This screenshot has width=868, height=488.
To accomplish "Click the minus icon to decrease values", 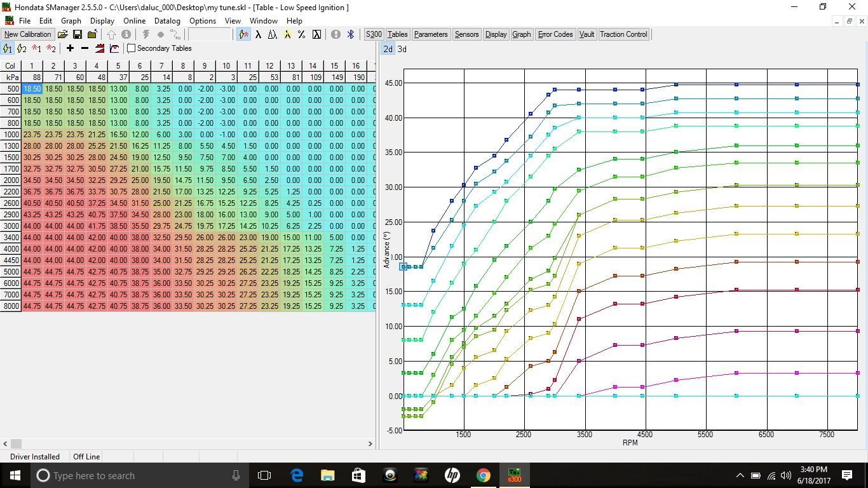I will coord(85,48).
